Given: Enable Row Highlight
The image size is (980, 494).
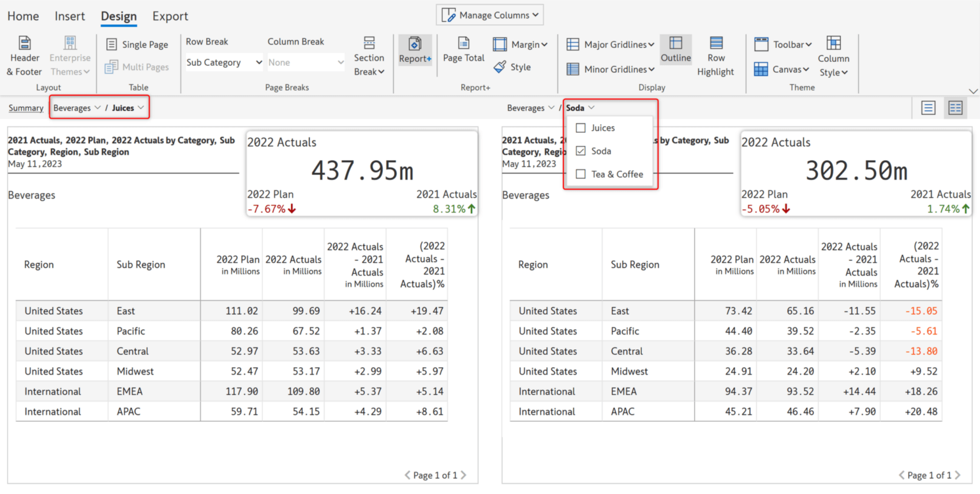Looking at the screenshot, I should tap(715, 56).
